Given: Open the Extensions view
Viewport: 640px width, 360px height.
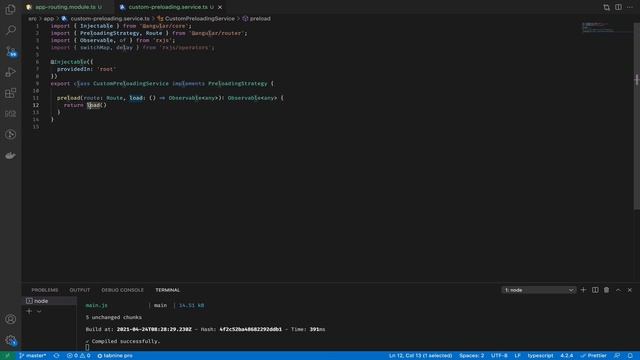Looking at the screenshot, I should coord(11,93).
